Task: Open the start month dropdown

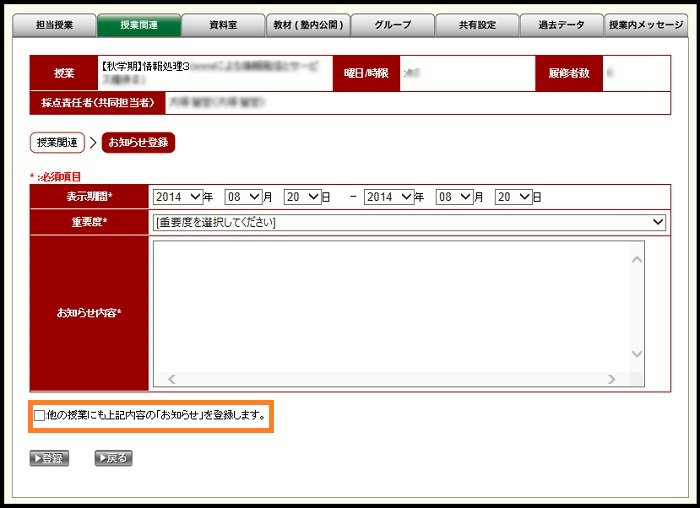Action: [x=244, y=197]
